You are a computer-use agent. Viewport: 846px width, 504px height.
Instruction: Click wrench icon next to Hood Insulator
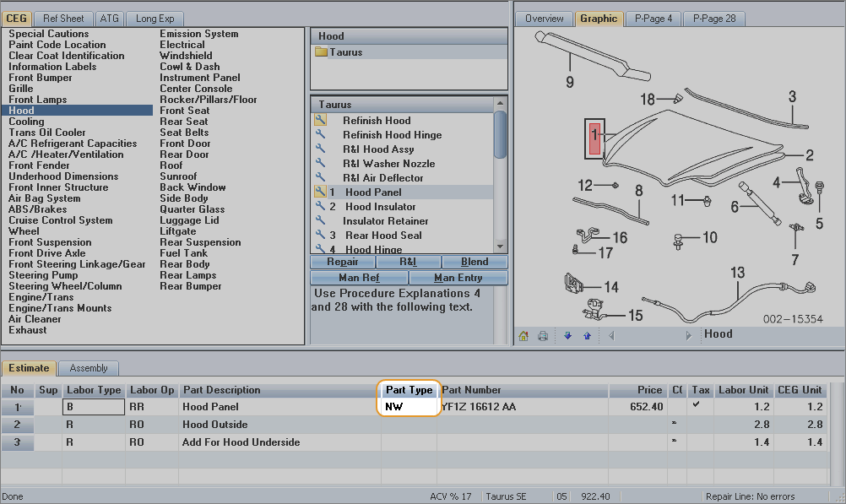[x=320, y=207]
